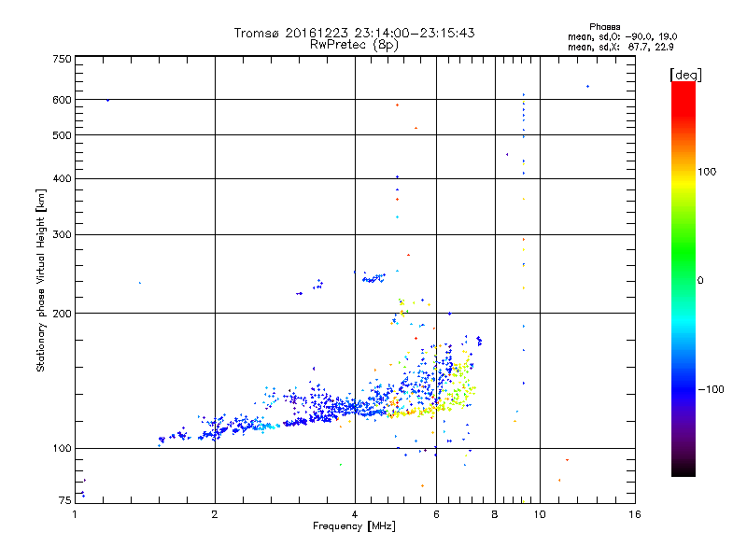The height and width of the screenshot is (560, 747).
Task: Click the x-axis tick label '10'
Action: point(540,514)
